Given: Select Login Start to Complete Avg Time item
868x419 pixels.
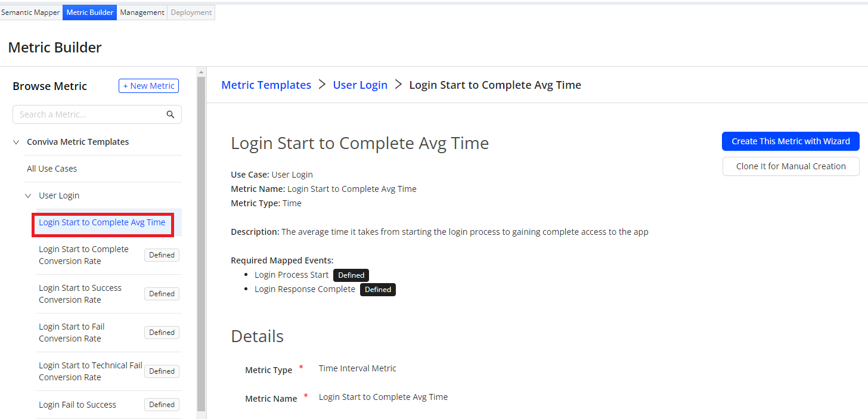Looking at the screenshot, I should click(x=102, y=222).
